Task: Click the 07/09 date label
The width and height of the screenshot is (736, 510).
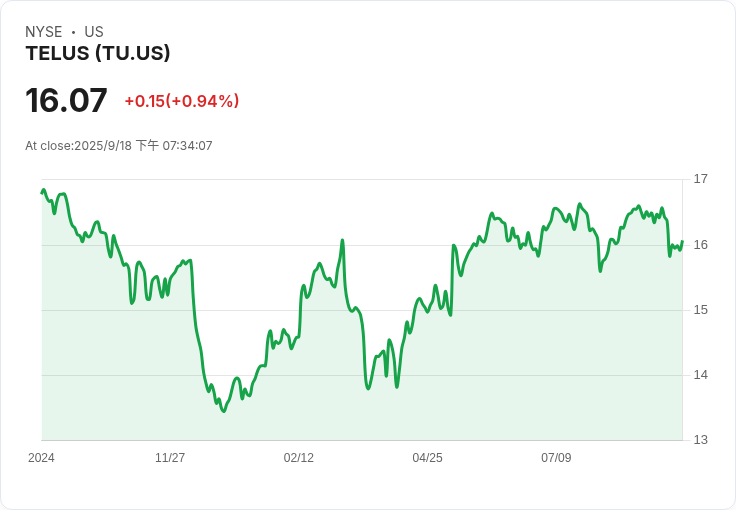Action: 556,458
